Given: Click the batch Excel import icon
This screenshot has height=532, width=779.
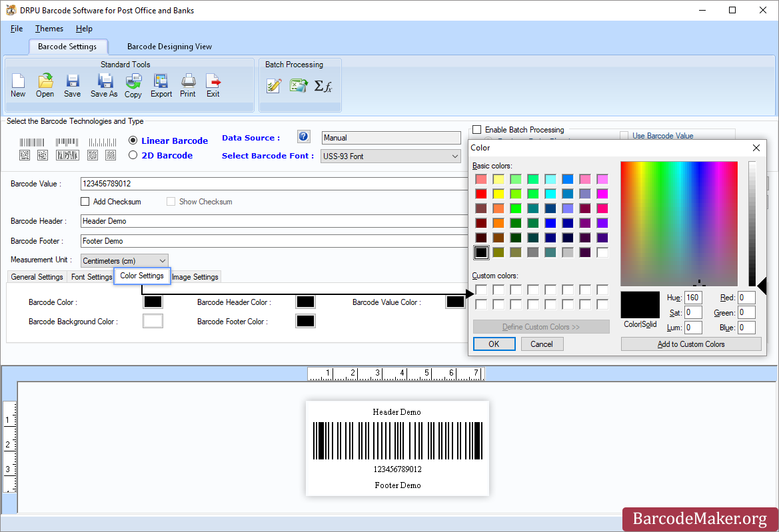Looking at the screenshot, I should point(299,85).
